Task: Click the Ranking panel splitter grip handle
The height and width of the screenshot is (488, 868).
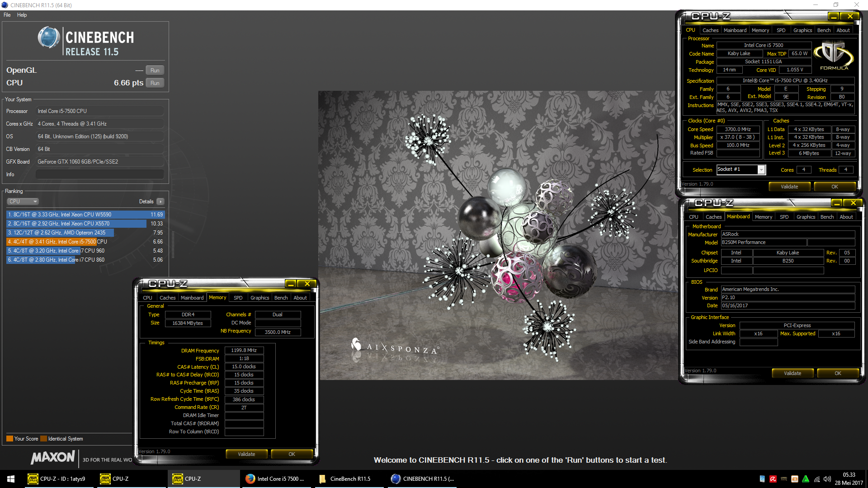Action: pyautogui.click(x=173, y=245)
